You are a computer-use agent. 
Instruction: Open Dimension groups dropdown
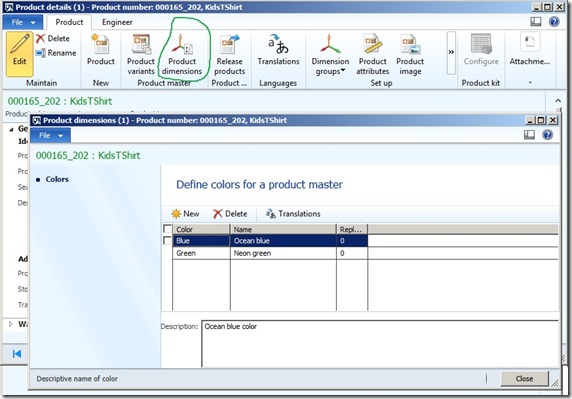click(330, 54)
